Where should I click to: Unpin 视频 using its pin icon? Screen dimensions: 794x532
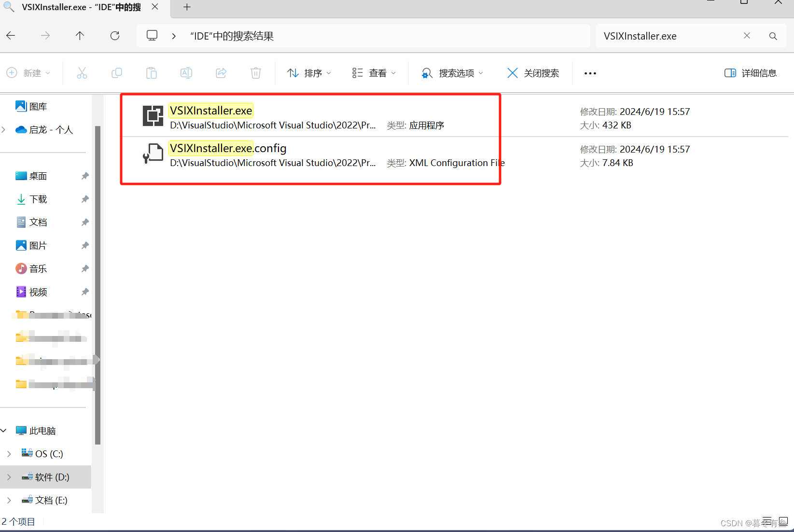[x=85, y=292]
